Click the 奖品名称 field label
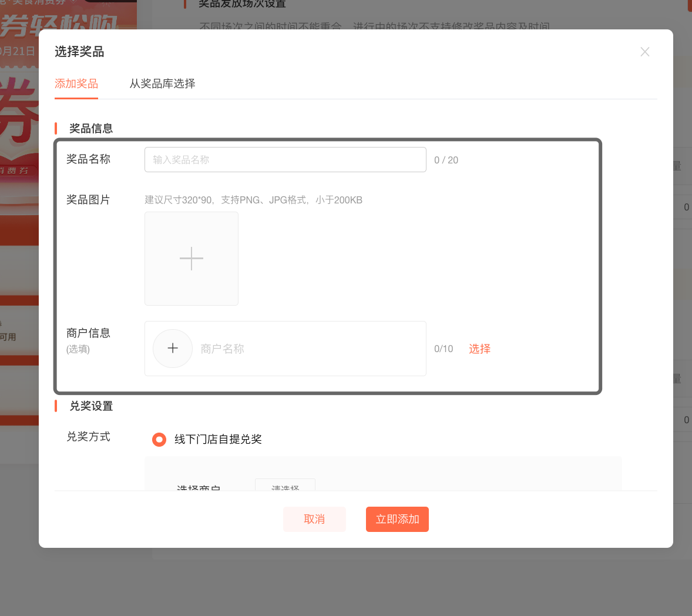The height and width of the screenshot is (616, 692). [88, 159]
